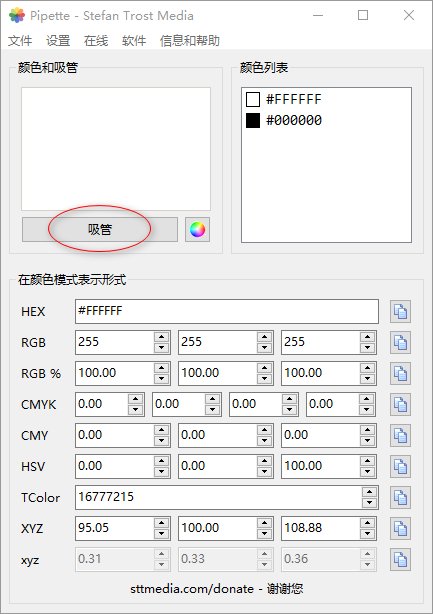Open the color wheel picker
Screen dimensions: 433x614
tap(197, 229)
